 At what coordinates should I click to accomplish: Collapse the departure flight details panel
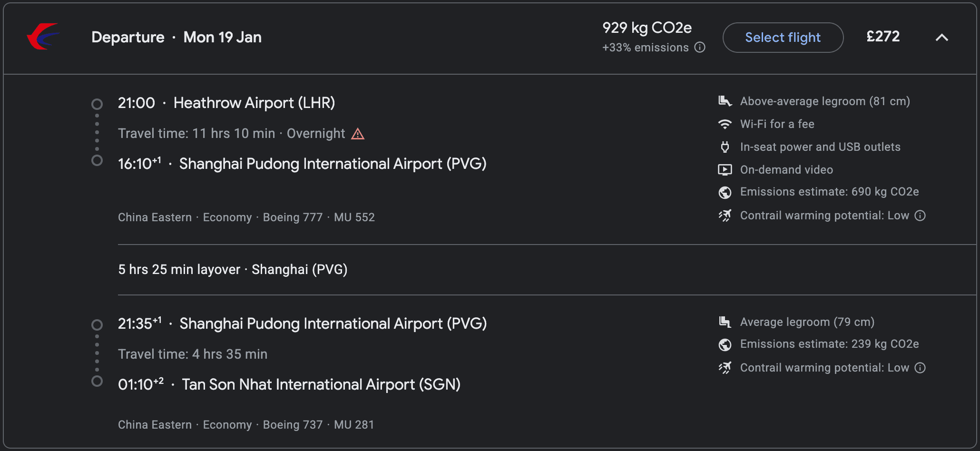pos(942,38)
